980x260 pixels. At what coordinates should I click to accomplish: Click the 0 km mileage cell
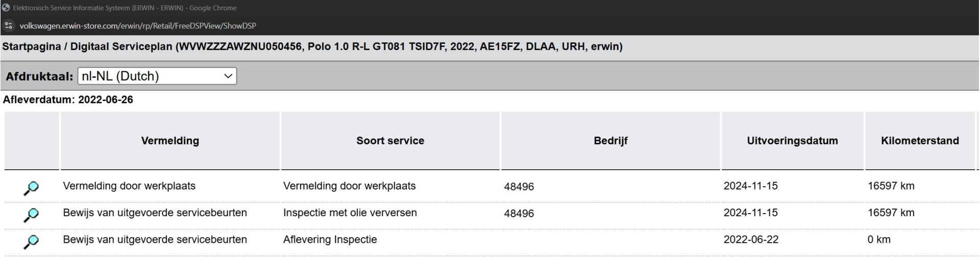(x=879, y=240)
